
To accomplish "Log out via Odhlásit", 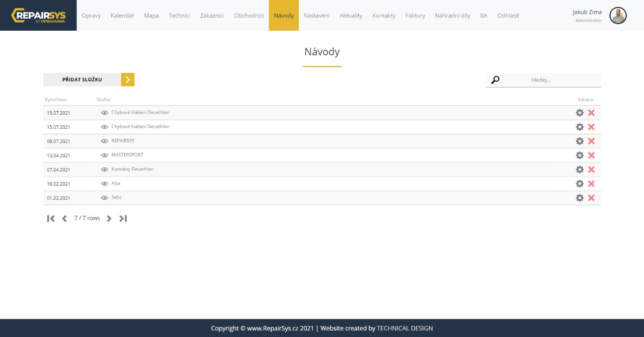I will 508,16.
